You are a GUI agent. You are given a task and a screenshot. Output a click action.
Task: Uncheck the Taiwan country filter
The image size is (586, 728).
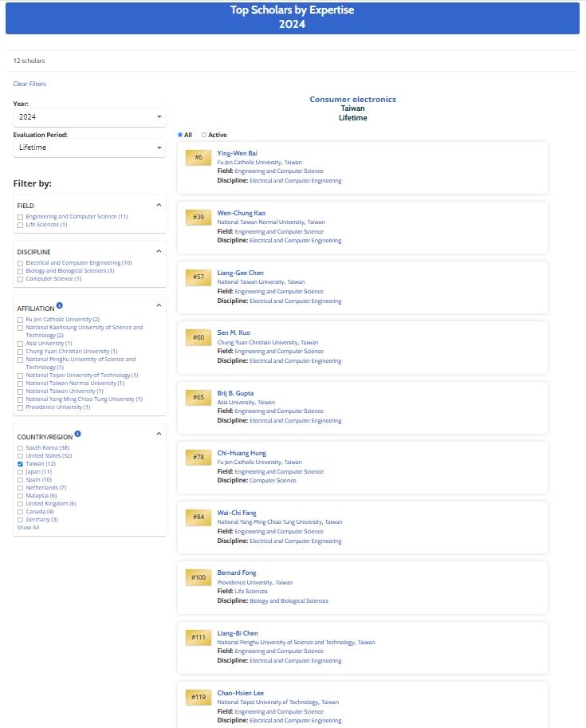click(20, 463)
